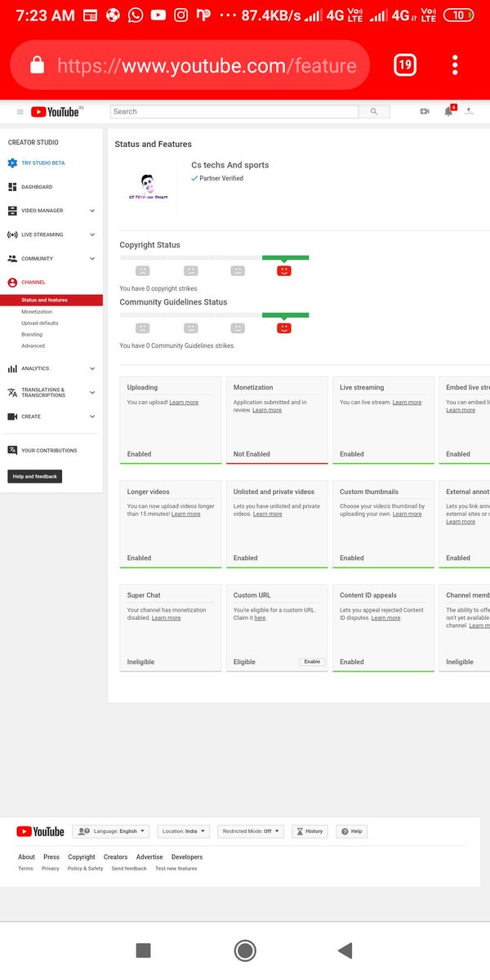This screenshot has width=490, height=980.
Task: Open the YouTube hamburger guide menu
Action: (20, 112)
